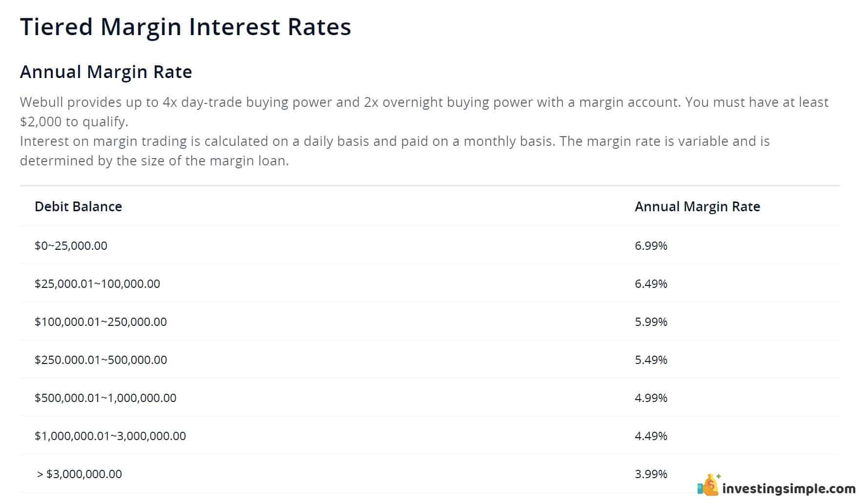Click the Annual Margin Rate column header

(698, 206)
